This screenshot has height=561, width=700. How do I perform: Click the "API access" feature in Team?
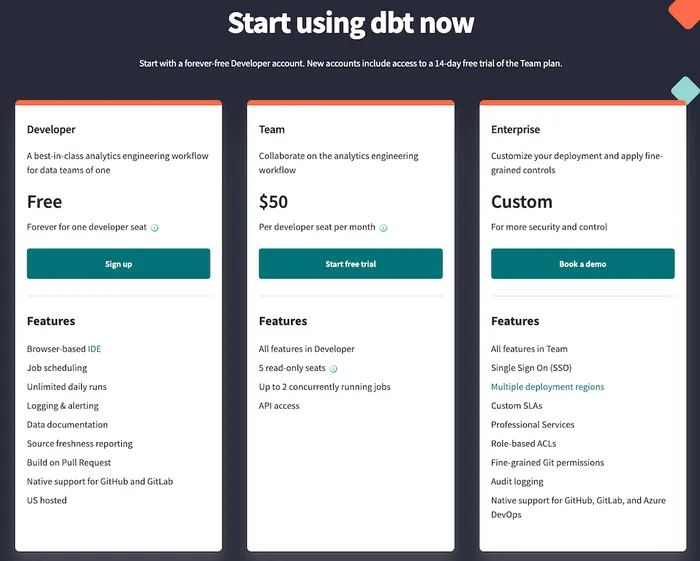coord(279,406)
